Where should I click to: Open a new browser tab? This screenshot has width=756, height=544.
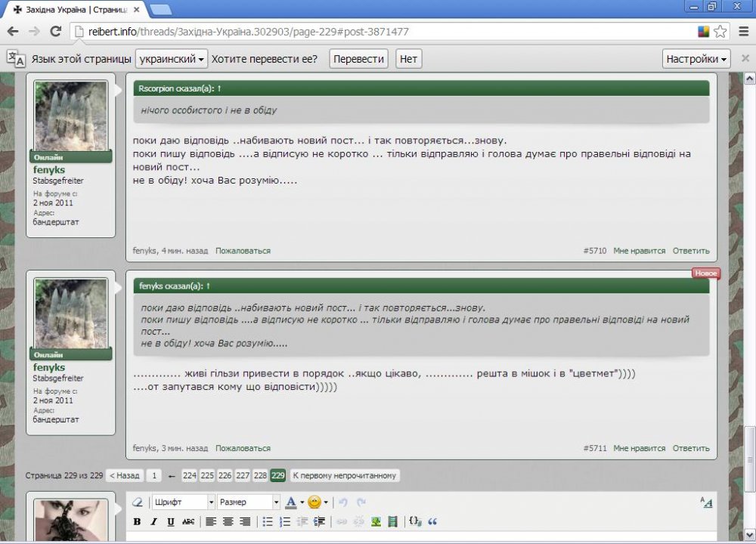coord(160,9)
